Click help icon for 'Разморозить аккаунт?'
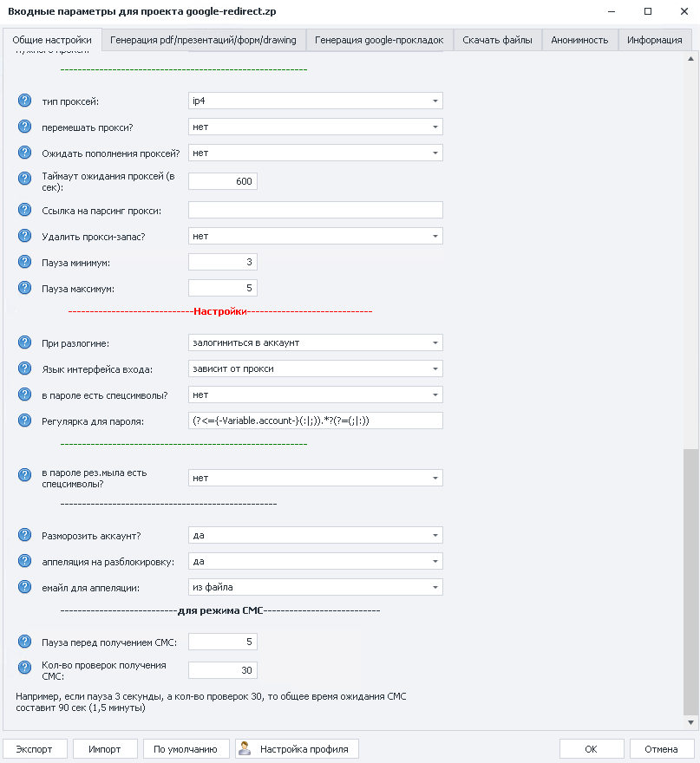Image resolution: width=700 pixels, height=763 pixels. (x=24, y=535)
